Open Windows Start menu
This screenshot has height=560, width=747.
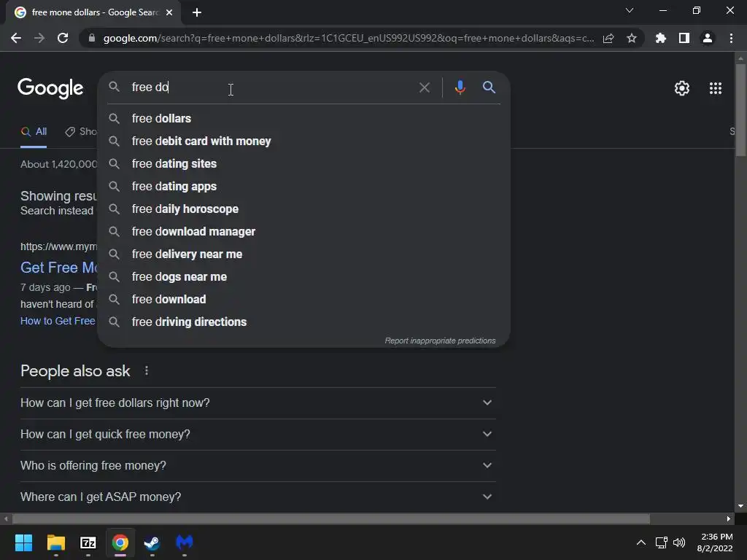[x=23, y=542]
